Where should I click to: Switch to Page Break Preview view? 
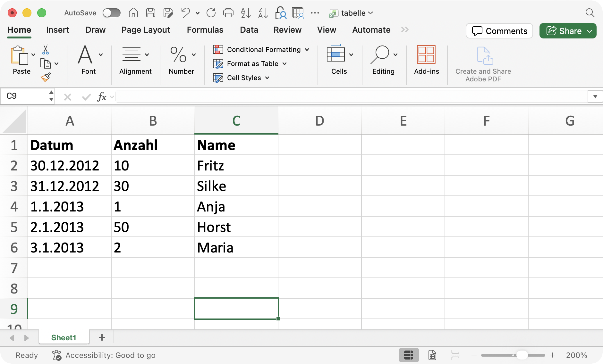pos(455,355)
